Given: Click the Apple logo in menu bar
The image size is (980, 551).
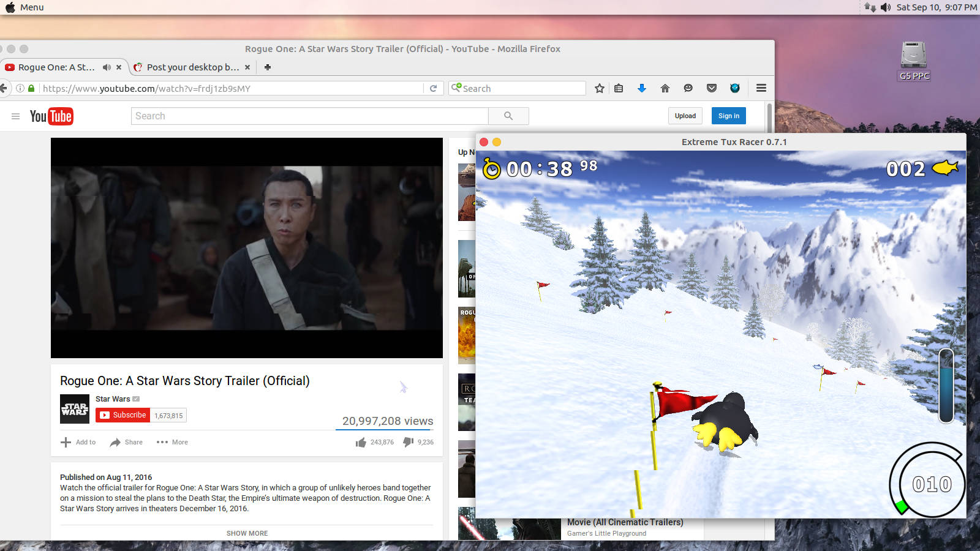Looking at the screenshot, I should (10, 7).
